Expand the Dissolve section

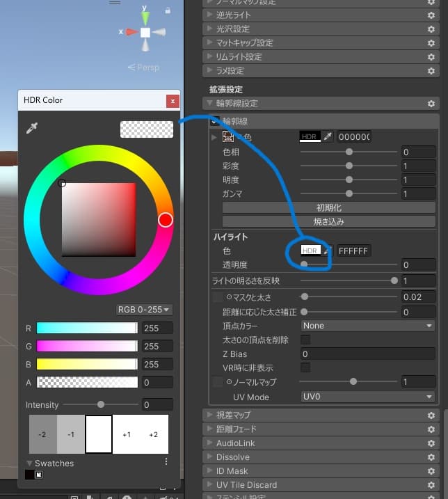pos(209,457)
